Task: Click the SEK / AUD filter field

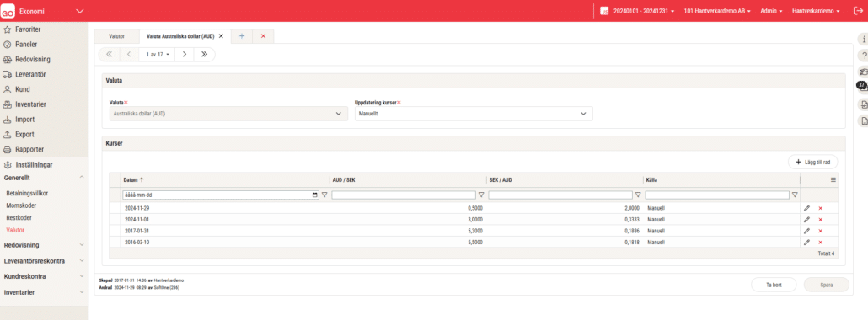Action: coord(560,195)
